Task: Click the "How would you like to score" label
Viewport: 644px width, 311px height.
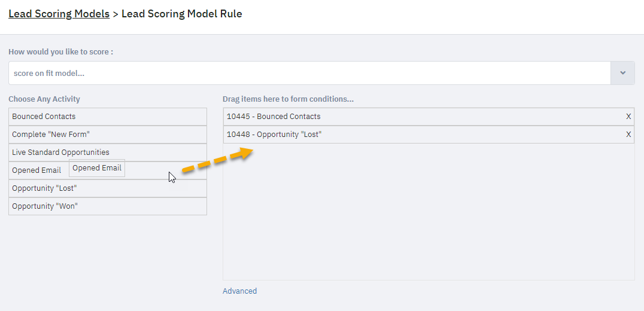Action: 61,52
